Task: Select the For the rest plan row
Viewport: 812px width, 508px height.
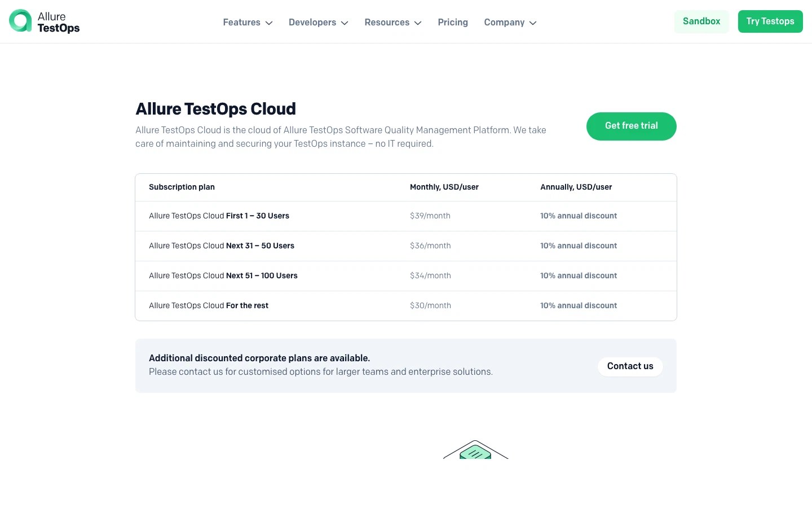Action: [x=209, y=306]
